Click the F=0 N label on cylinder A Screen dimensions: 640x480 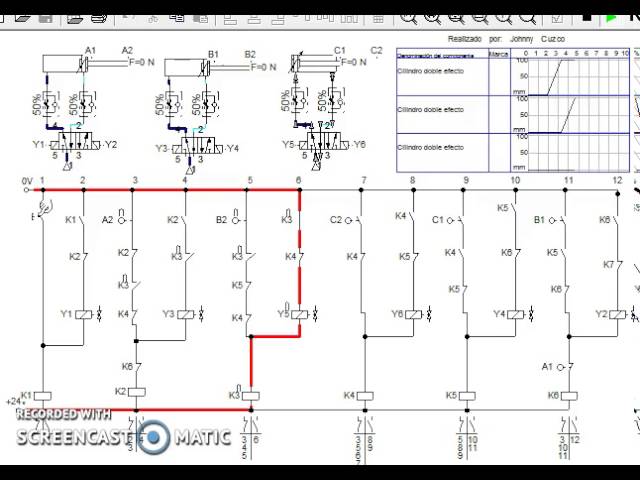142,62
